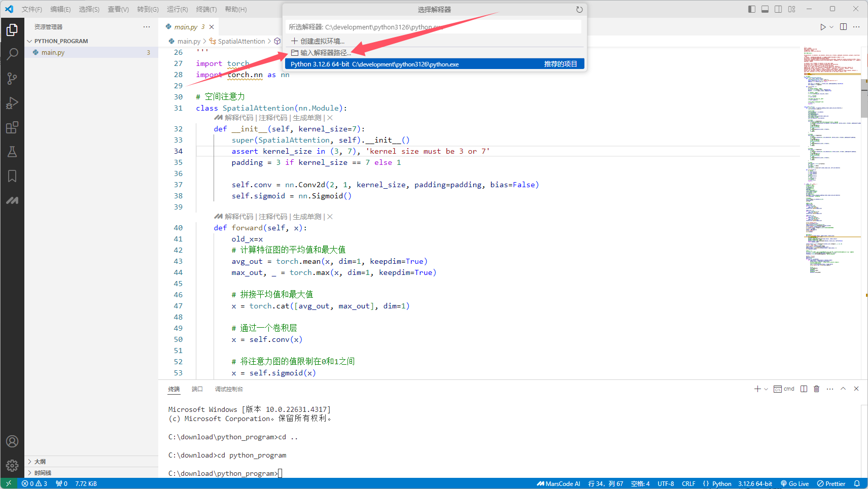Expand the 时间线 timeline section
The width and height of the screenshot is (868, 489).
43,473
